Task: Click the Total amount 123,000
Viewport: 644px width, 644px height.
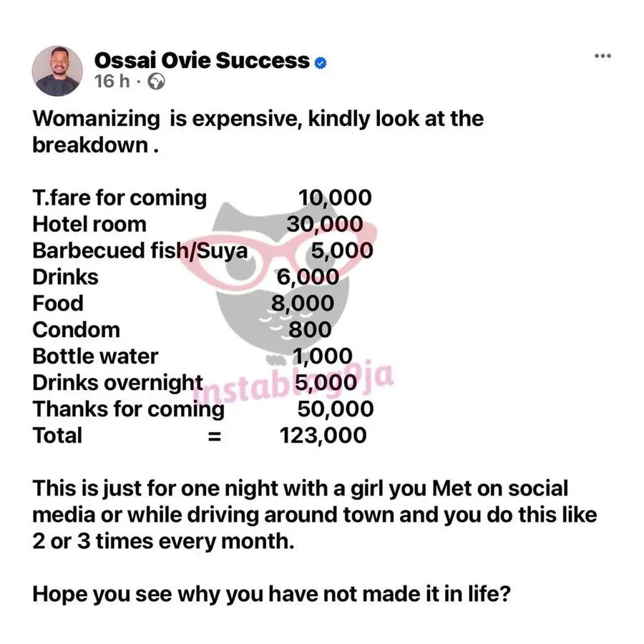Action: pos(323,435)
